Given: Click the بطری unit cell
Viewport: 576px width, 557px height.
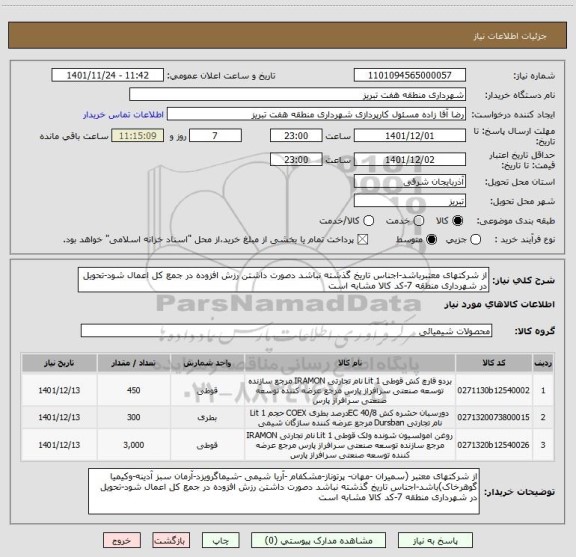Looking at the screenshot, I should pyautogui.click(x=207, y=417).
